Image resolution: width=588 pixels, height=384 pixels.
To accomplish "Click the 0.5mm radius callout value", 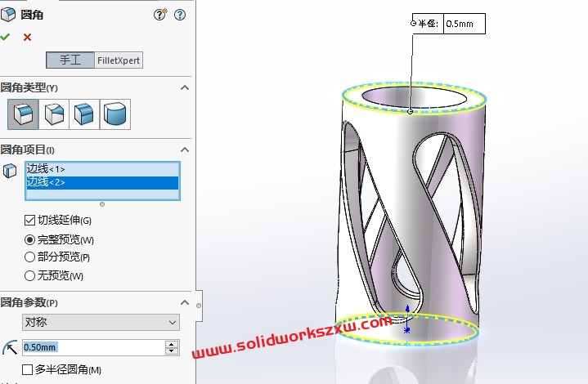I will coord(465,24).
